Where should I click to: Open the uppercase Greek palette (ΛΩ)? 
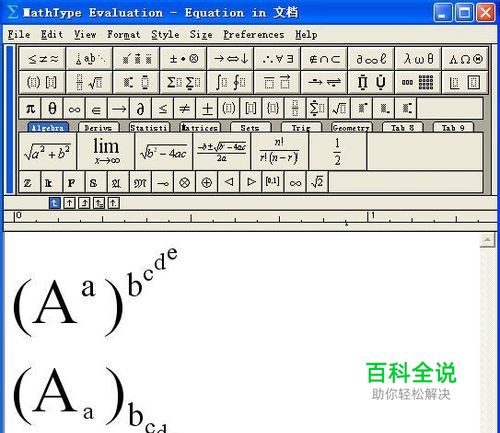(x=465, y=59)
